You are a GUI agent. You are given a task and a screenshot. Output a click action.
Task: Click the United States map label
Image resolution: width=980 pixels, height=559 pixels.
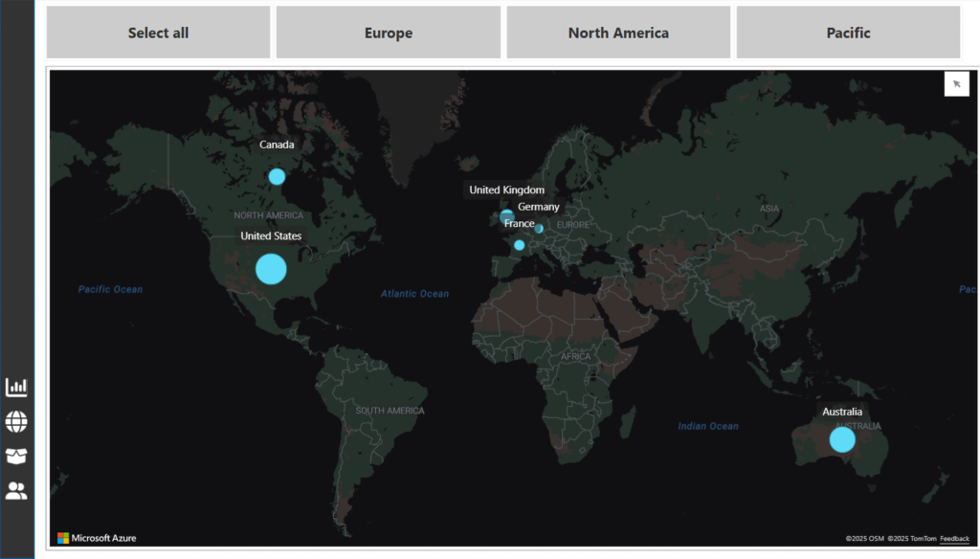271,235
